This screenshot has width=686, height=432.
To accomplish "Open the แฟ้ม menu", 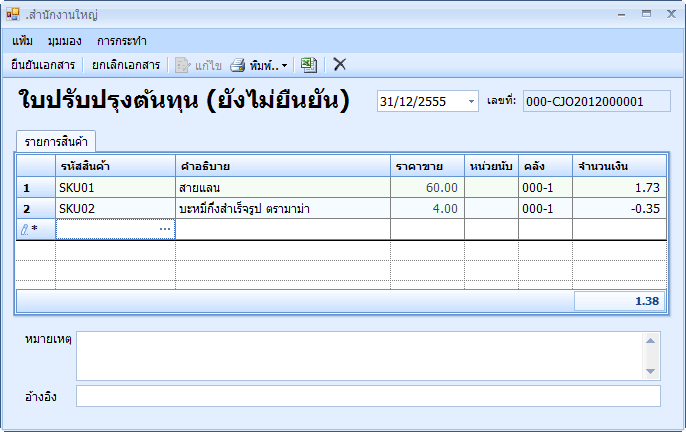I will tap(23, 41).
